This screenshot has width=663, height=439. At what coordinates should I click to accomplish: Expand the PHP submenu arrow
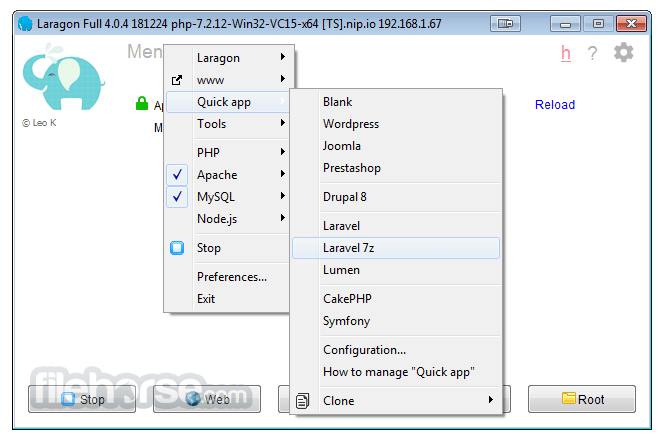click(283, 151)
